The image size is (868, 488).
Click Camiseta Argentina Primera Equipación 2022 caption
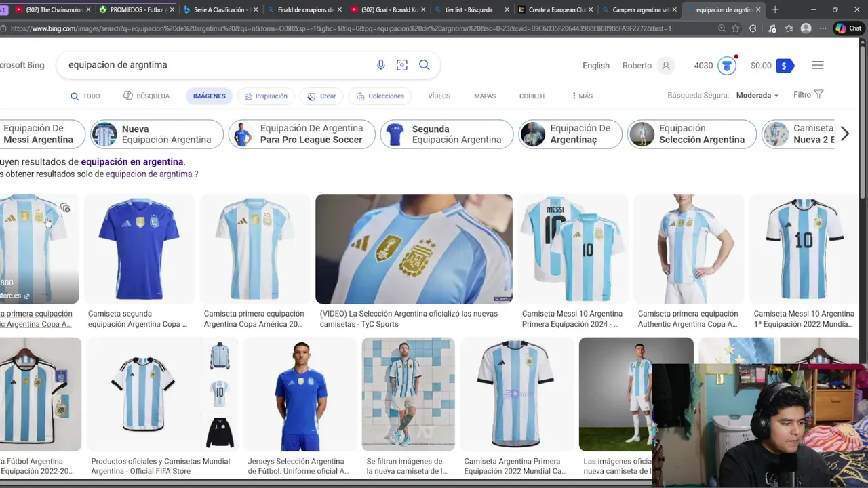[515, 466]
